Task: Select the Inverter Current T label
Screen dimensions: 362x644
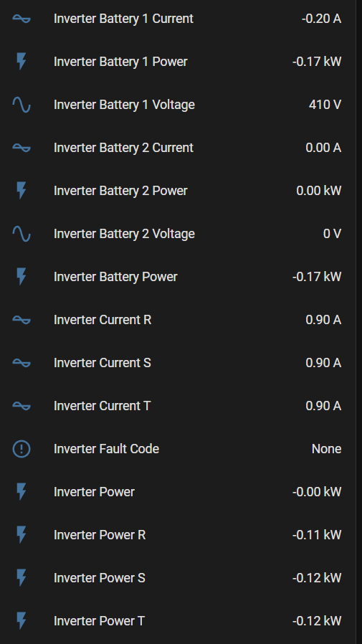Action: coord(103,406)
